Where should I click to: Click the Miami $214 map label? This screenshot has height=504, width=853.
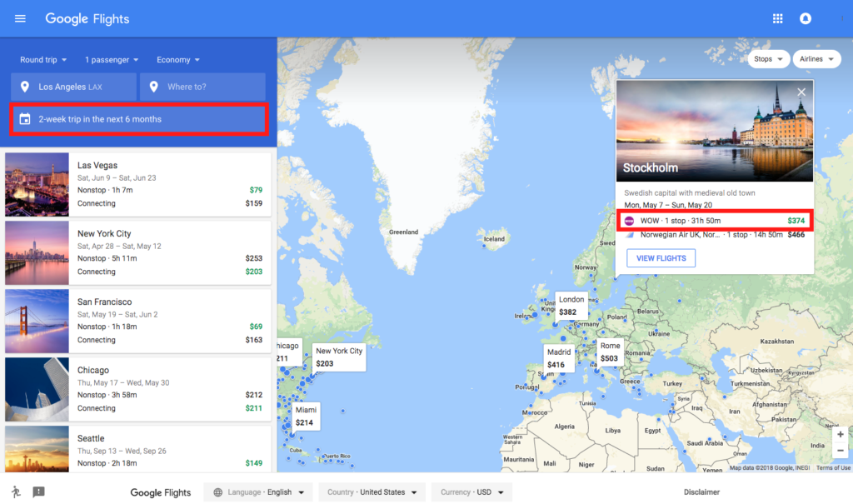tap(306, 416)
